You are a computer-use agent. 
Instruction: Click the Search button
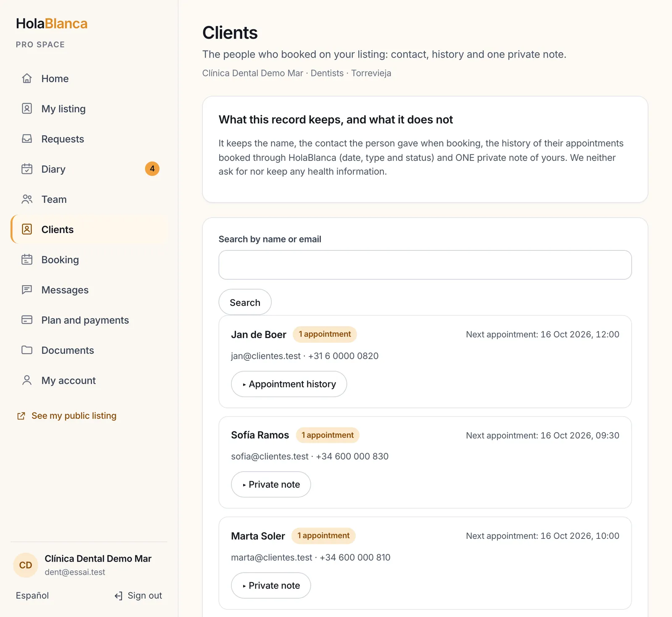coord(245,302)
